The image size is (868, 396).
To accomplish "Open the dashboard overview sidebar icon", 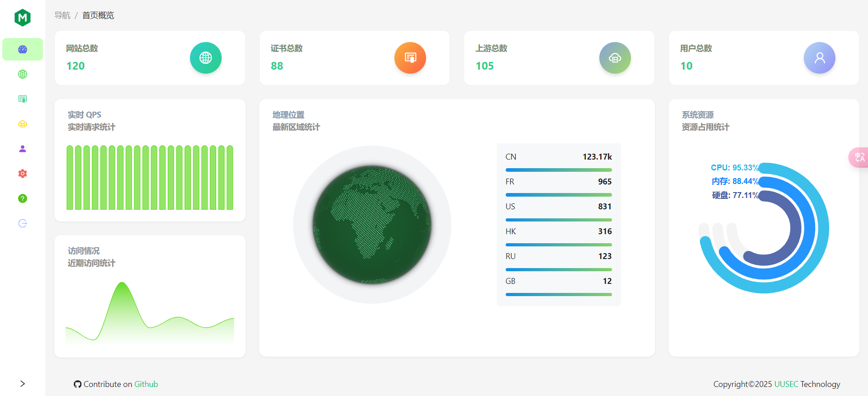I will tap(23, 49).
